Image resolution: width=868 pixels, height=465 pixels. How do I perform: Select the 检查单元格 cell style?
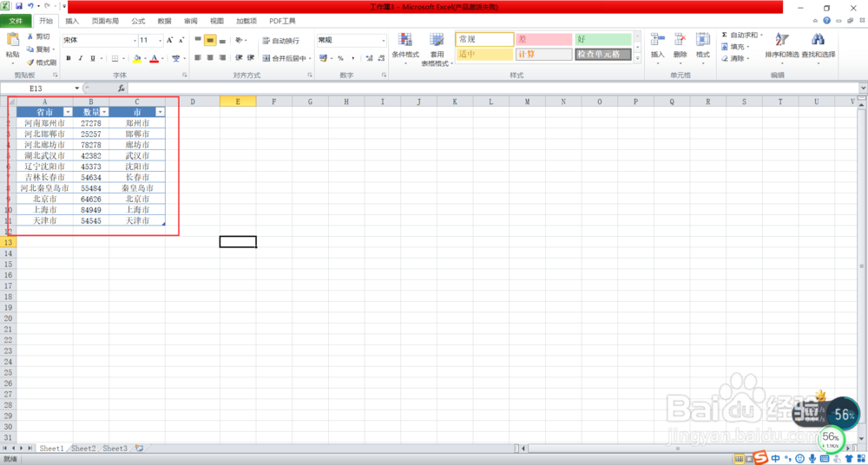(x=603, y=55)
